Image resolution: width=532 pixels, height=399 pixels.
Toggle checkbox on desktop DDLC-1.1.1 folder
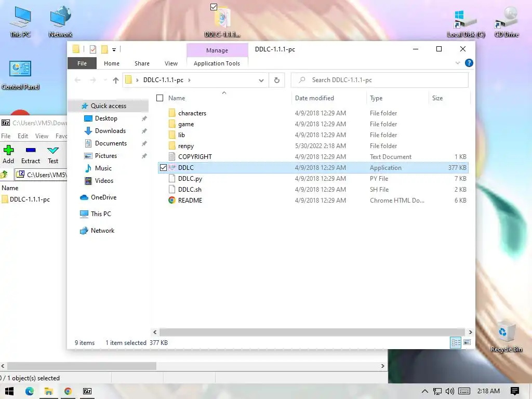[x=214, y=7]
